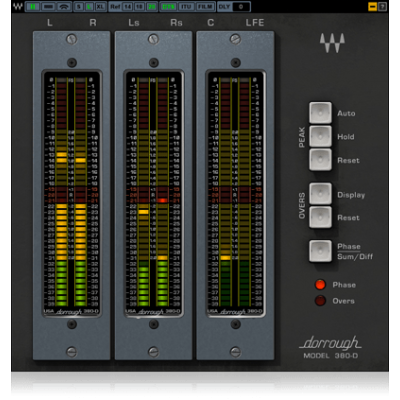Select the DTS surround format
The height and width of the screenshot is (400, 400).
point(168,6)
